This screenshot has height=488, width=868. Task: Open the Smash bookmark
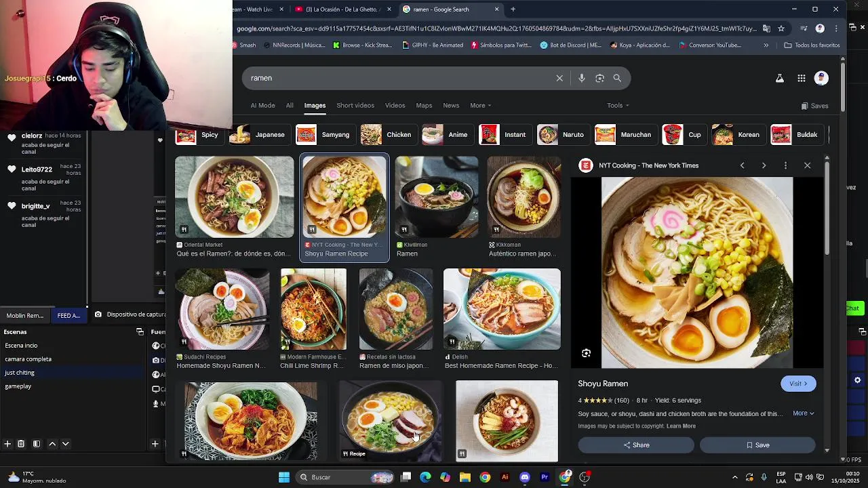click(x=244, y=45)
